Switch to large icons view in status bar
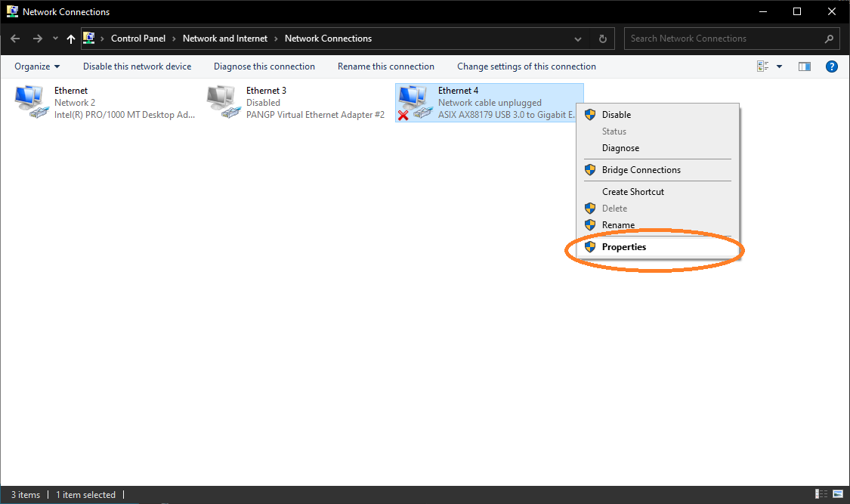The width and height of the screenshot is (850, 504). click(x=838, y=495)
